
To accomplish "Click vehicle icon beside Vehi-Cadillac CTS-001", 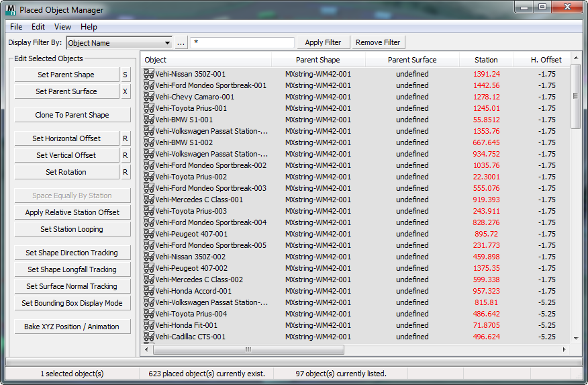I will click(x=149, y=337).
